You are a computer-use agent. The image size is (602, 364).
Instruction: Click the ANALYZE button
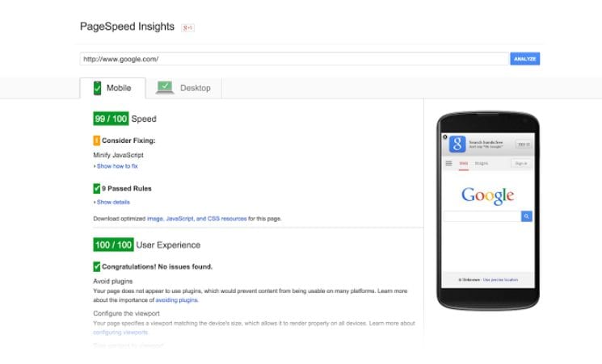pyautogui.click(x=524, y=59)
